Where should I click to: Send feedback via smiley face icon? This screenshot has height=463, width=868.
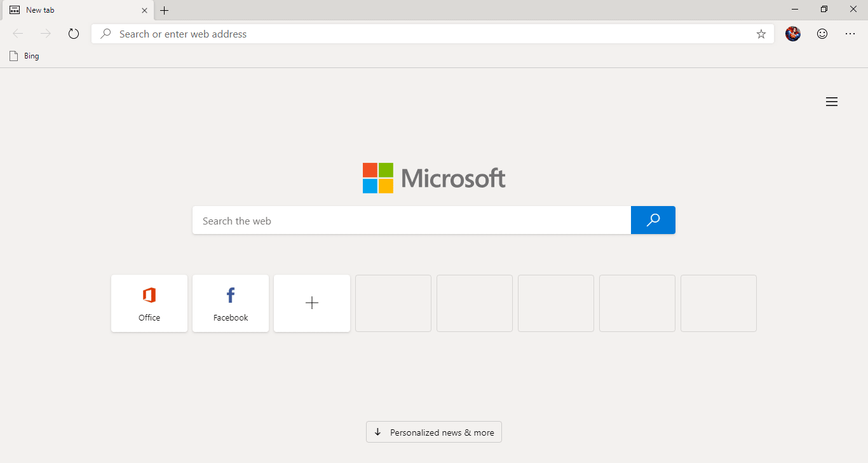coord(822,34)
